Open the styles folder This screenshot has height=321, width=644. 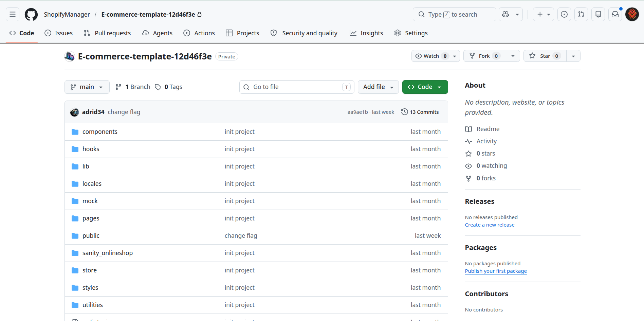tap(90, 288)
